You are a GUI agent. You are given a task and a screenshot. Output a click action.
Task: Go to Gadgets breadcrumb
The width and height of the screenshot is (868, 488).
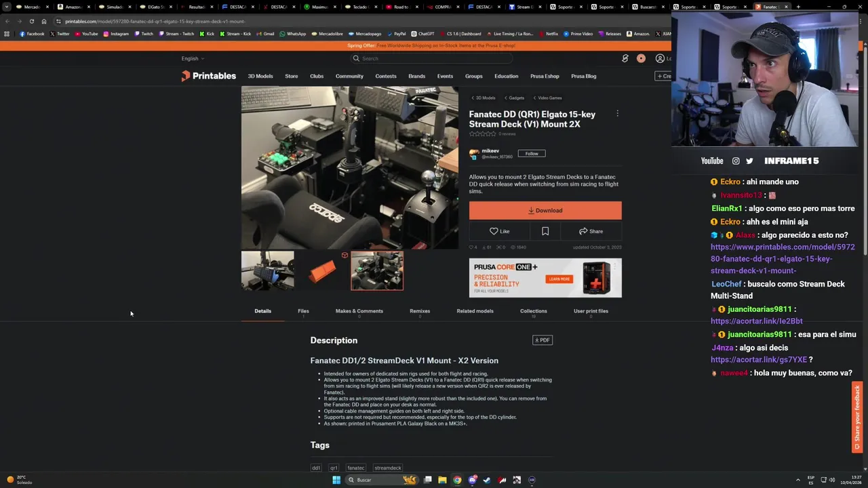pos(515,98)
